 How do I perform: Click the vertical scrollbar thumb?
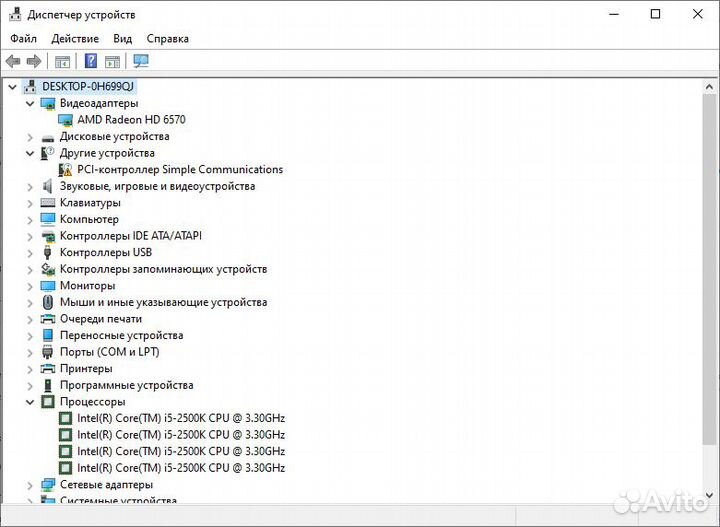pyautogui.click(x=709, y=269)
